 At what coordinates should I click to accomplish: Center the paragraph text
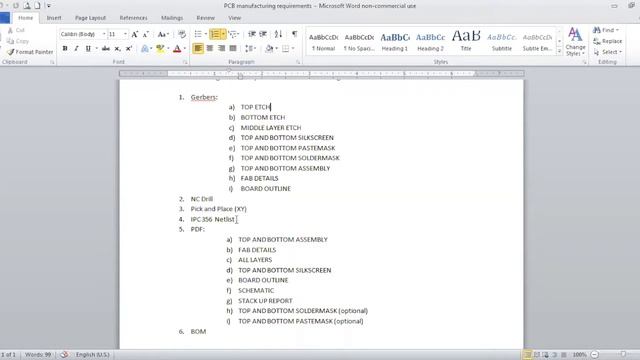click(x=210, y=49)
